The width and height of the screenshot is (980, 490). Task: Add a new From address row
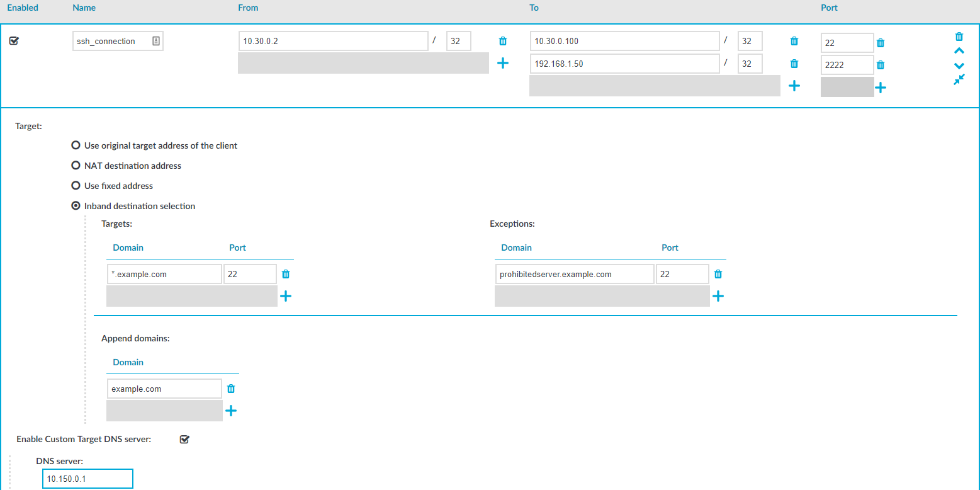[502, 63]
